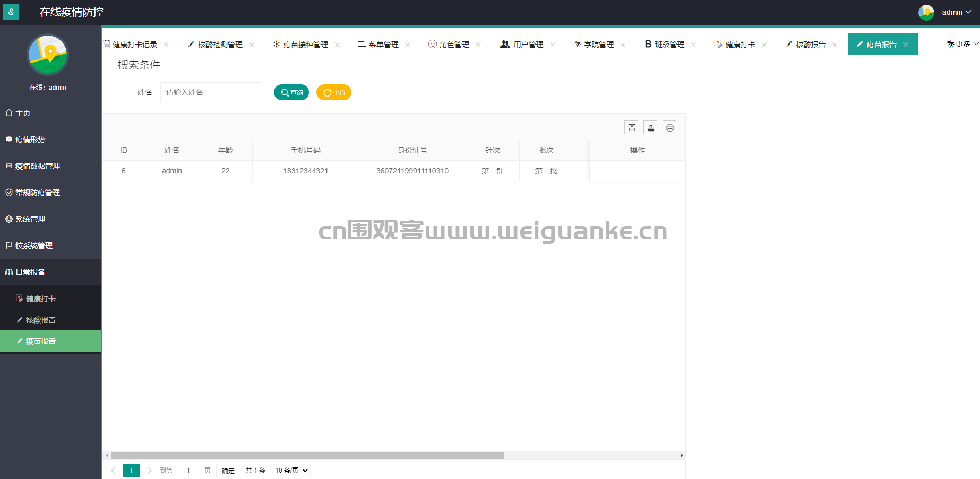Expand the 更多 tabs dropdown
Viewport: 980px width, 479px height.
click(x=962, y=44)
